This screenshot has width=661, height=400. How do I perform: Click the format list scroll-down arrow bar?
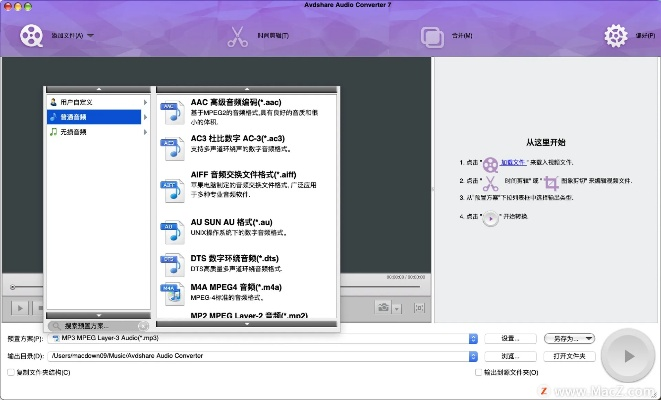[x=247, y=324]
